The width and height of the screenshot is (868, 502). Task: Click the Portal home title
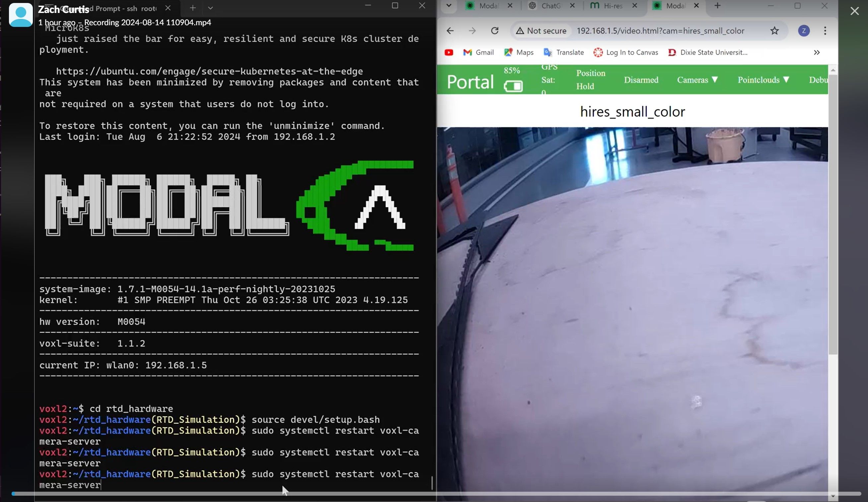tap(470, 82)
